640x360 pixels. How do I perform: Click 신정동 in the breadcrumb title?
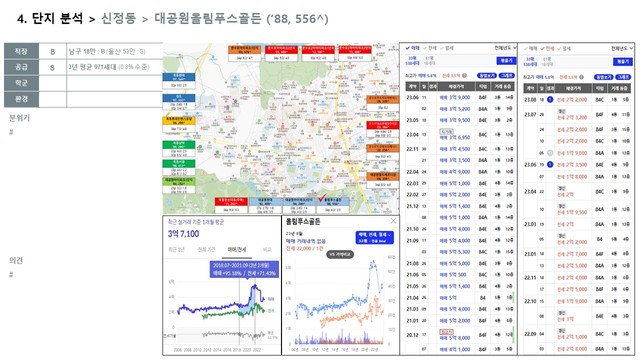pos(118,18)
